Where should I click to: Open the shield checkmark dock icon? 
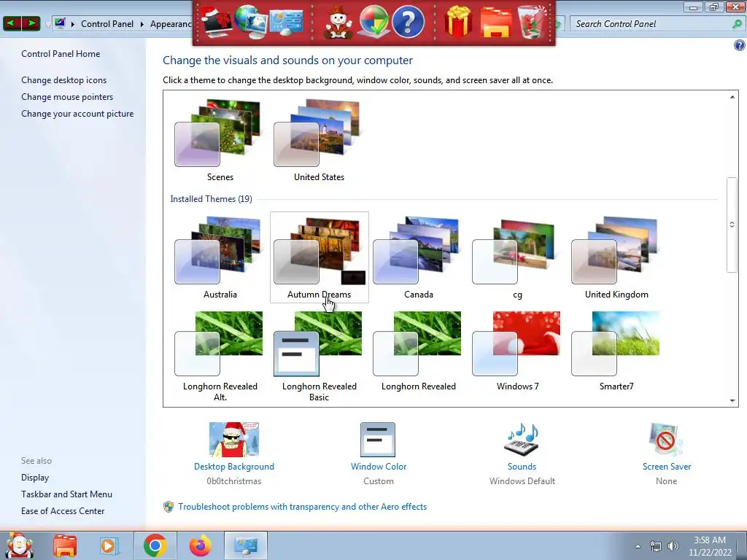pyautogui.click(x=373, y=21)
